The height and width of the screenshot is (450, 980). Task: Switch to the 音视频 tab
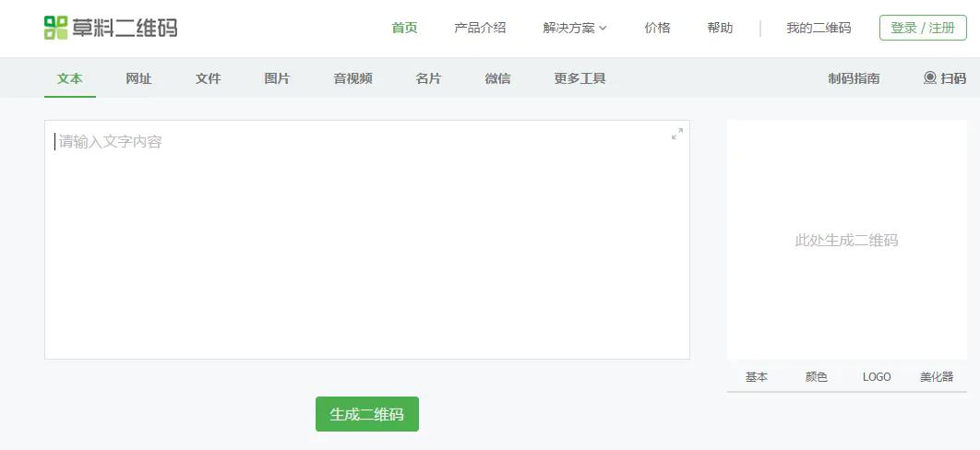tap(353, 78)
